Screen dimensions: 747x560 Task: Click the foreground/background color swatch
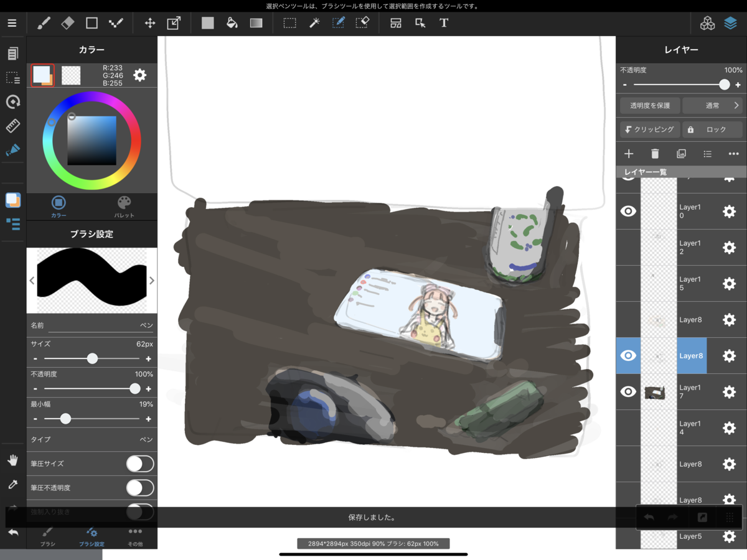(42, 75)
